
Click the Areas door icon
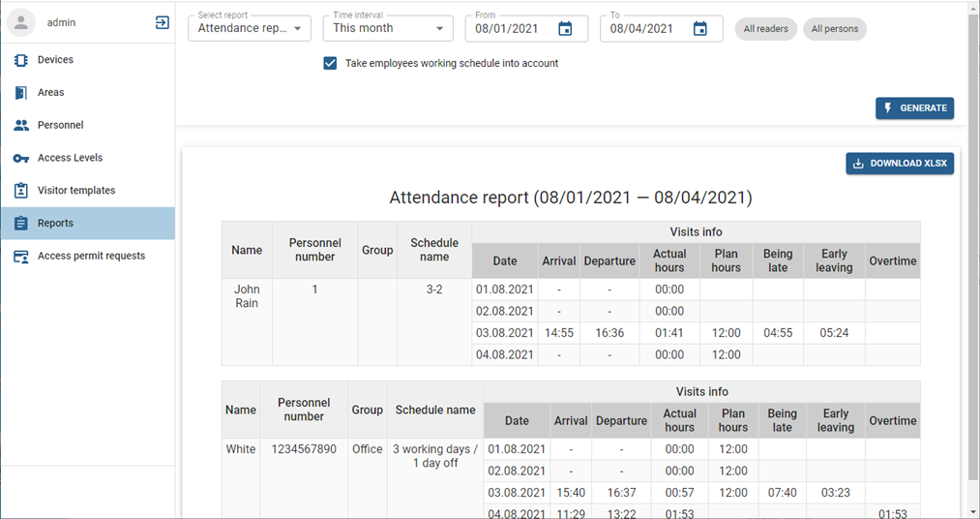coord(20,93)
